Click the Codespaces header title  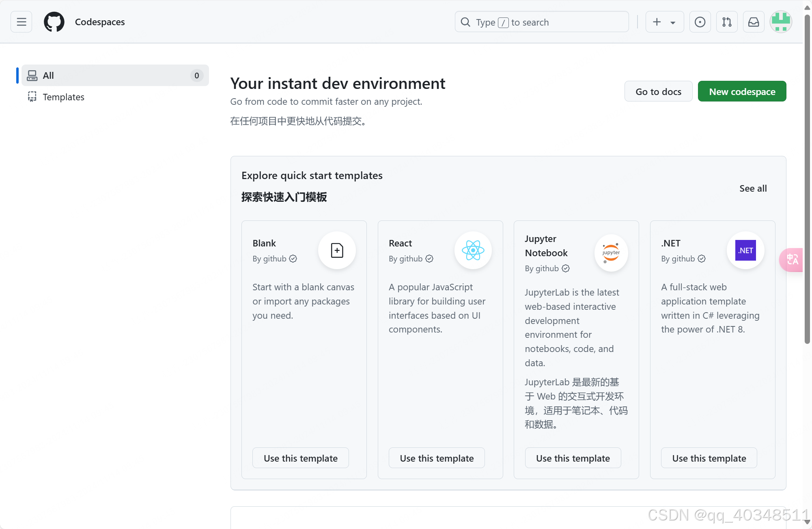pos(100,22)
